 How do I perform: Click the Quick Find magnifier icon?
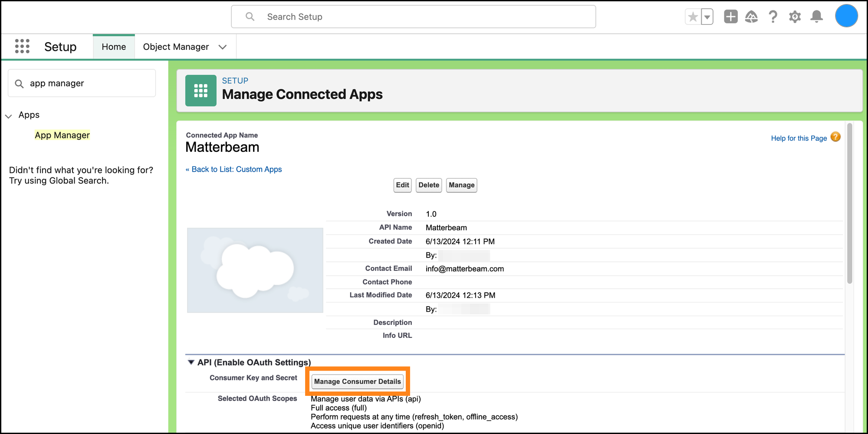(x=19, y=83)
